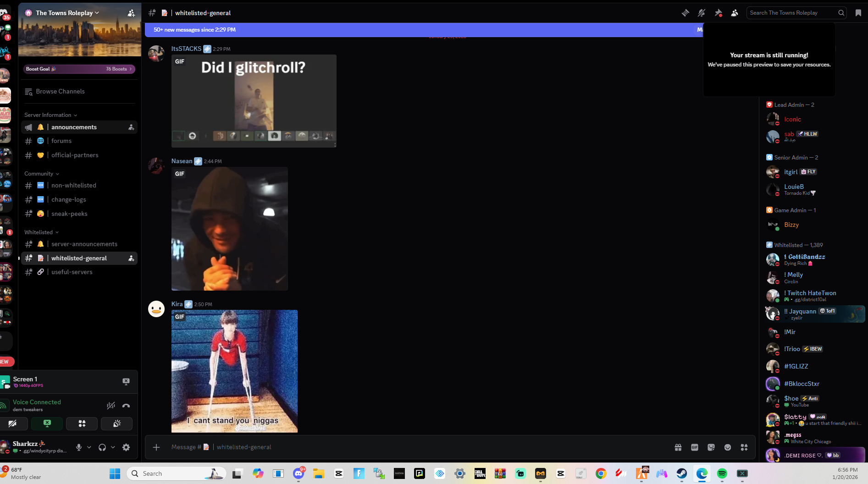The image size is (868, 484).
Task: Collapse the Server Information category
Action: pos(50,115)
